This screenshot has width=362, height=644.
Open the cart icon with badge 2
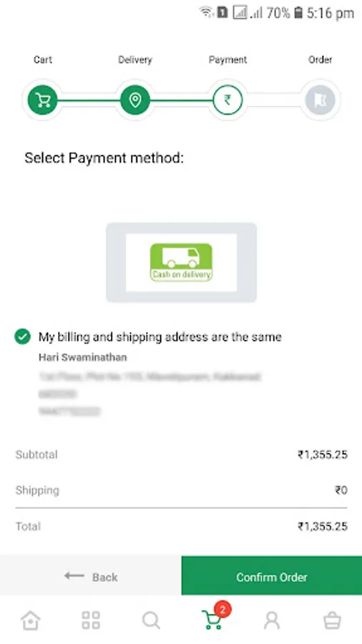[214, 618]
